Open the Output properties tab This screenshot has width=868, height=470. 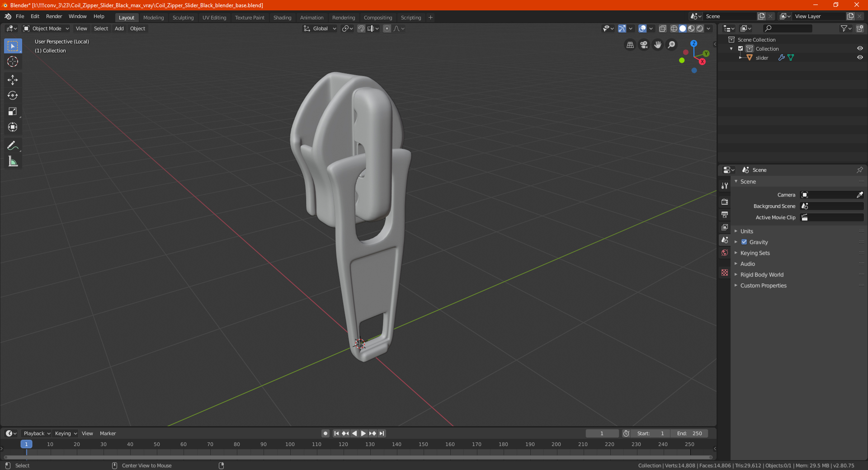(725, 214)
